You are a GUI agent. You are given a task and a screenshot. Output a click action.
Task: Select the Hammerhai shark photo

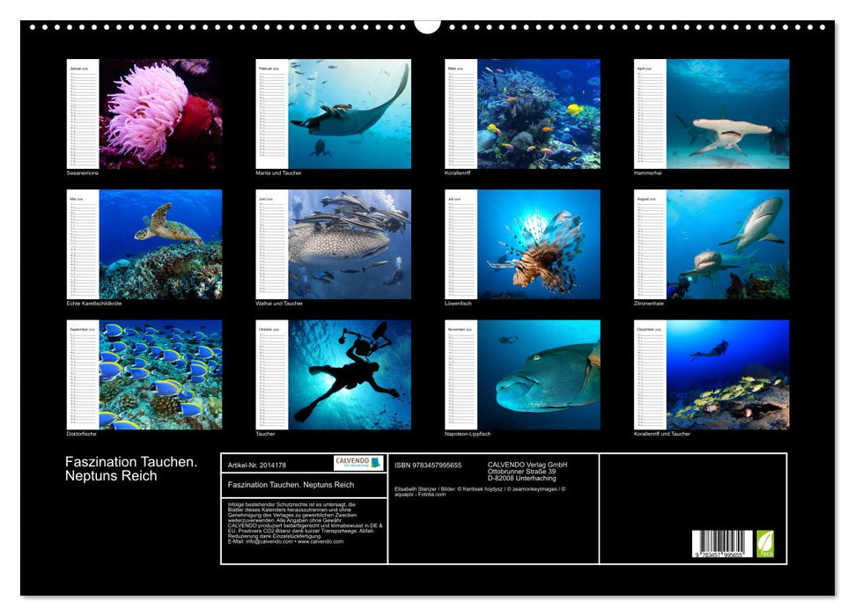(x=727, y=114)
